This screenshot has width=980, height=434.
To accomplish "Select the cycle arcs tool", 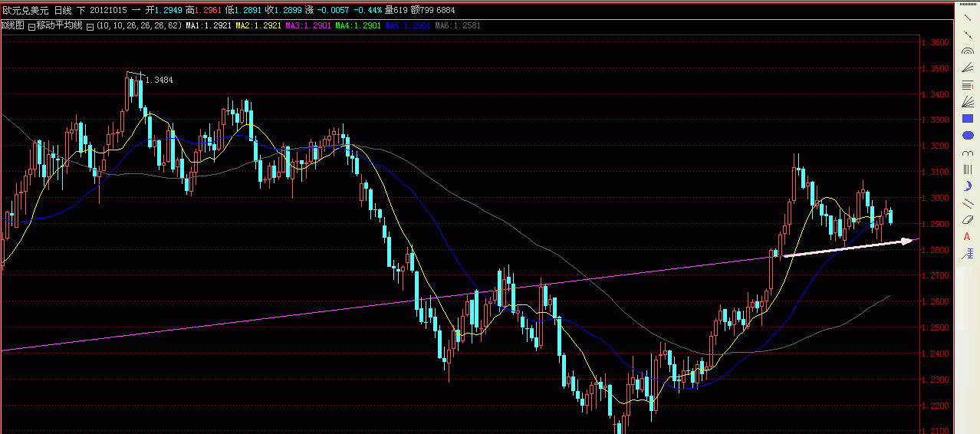I will pyautogui.click(x=967, y=153).
